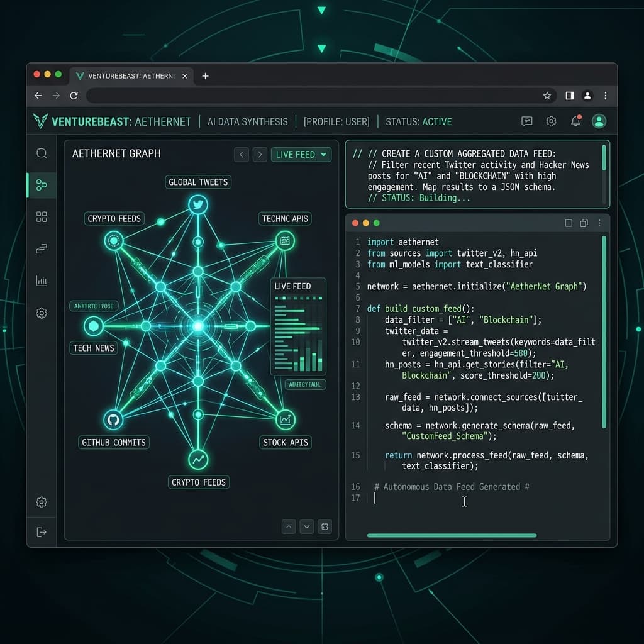Screen dimensions: 644x644
Task: Open the graph nodes sidebar view
Action: click(42, 186)
